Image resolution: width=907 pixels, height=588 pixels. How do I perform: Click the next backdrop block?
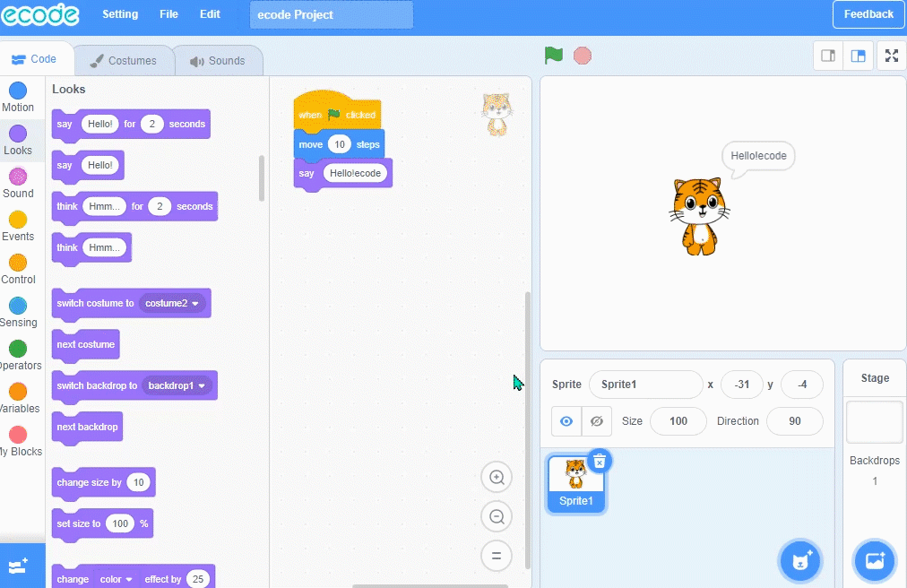tap(87, 428)
